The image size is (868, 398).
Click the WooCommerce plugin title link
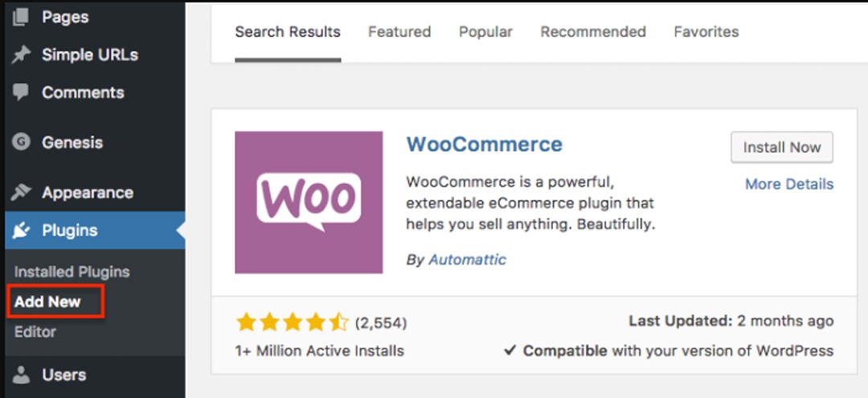(x=484, y=145)
